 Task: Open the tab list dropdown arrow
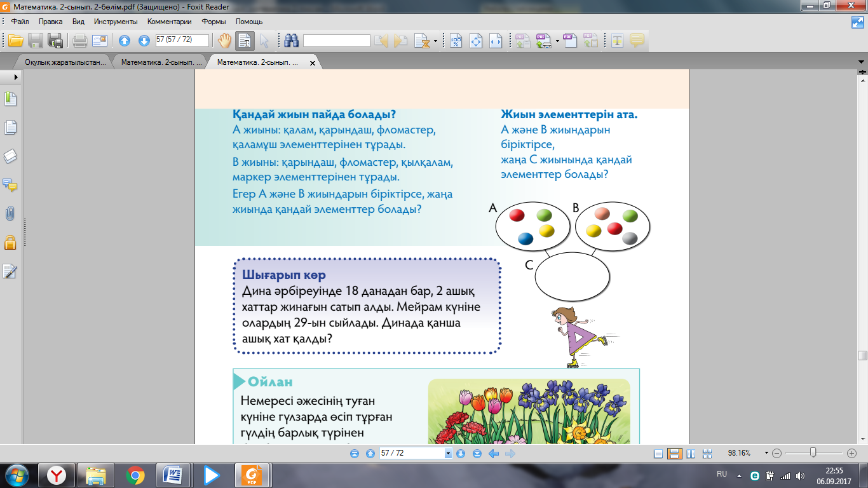[860, 62]
